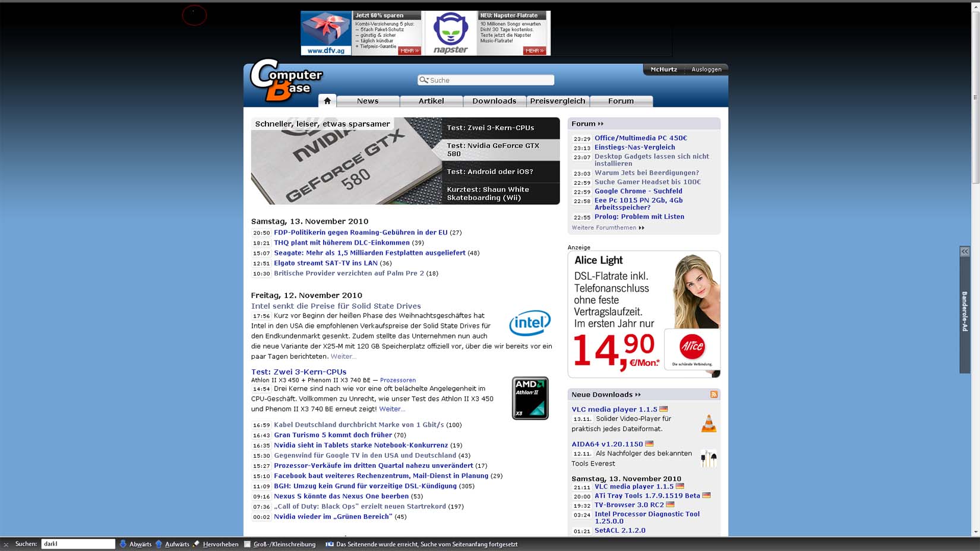Image resolution: width=980 pixels, height=551 pixels.
Task: Click MEHR button in the Napster-Flatrate ad
Action: point(535,51)
